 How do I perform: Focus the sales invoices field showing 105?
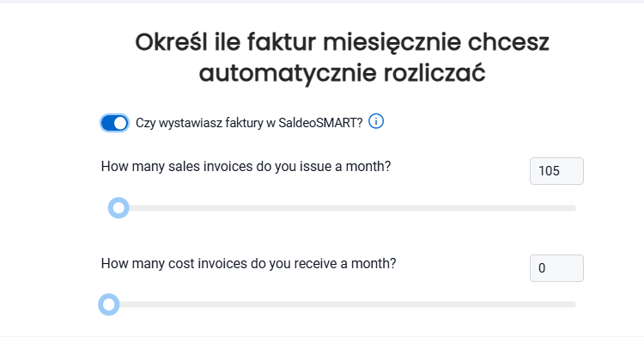(556, 171)
